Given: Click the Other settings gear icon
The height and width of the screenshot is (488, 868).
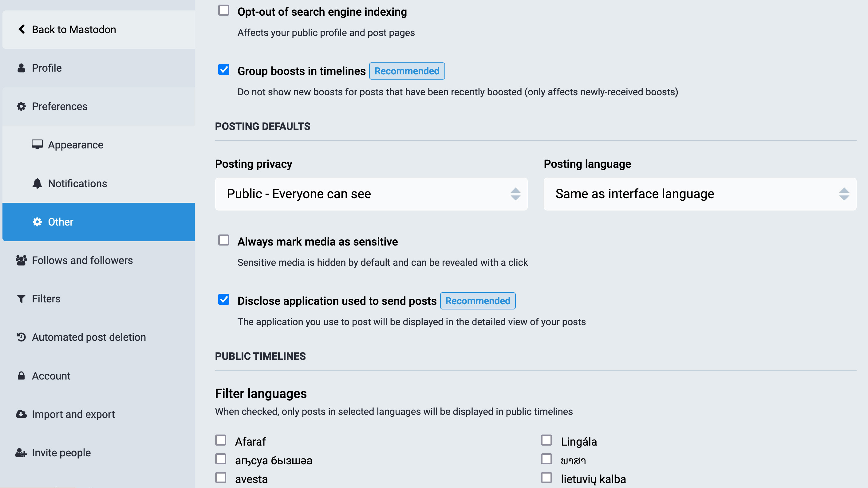Looking at the screenshot, I should (37, 222).
